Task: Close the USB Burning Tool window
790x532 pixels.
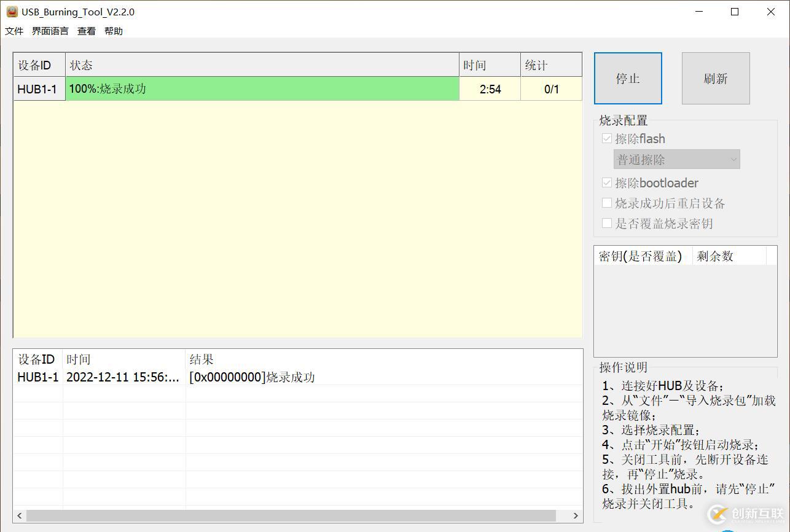Action: click(771, 12)
